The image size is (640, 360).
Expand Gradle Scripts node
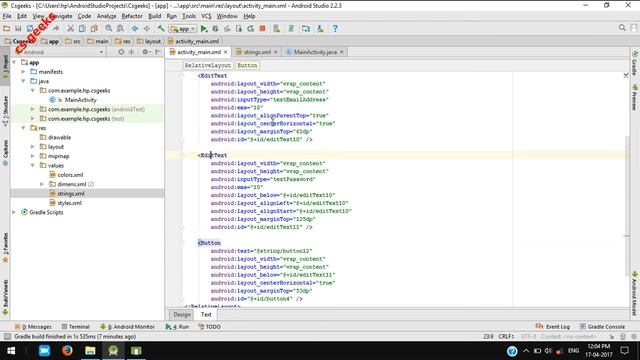coord(14,212)
